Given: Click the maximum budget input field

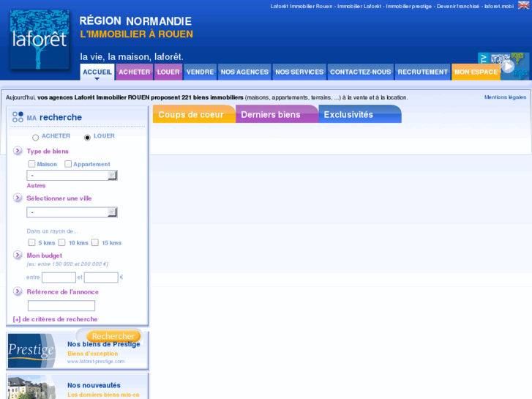Looking at the screenshot, I should [x=101, y=277].
